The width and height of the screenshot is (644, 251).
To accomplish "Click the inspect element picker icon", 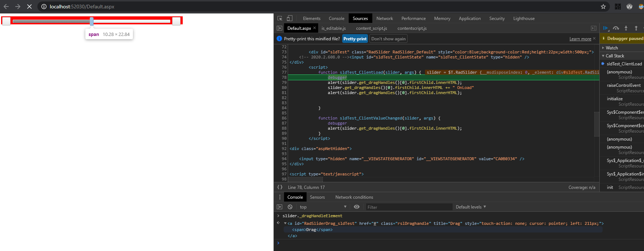I will click(280, 19).
